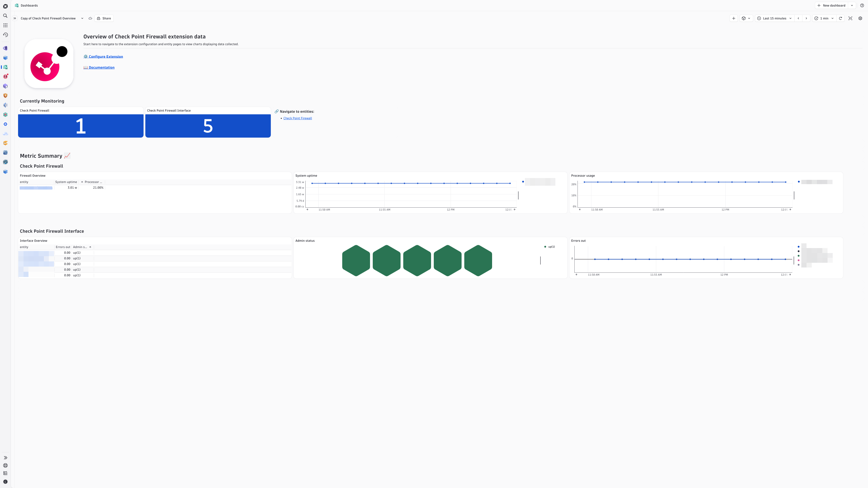Open the Configure Extension link
The width and height of the screenshot is (868, 488).
(x=103, y=56)
